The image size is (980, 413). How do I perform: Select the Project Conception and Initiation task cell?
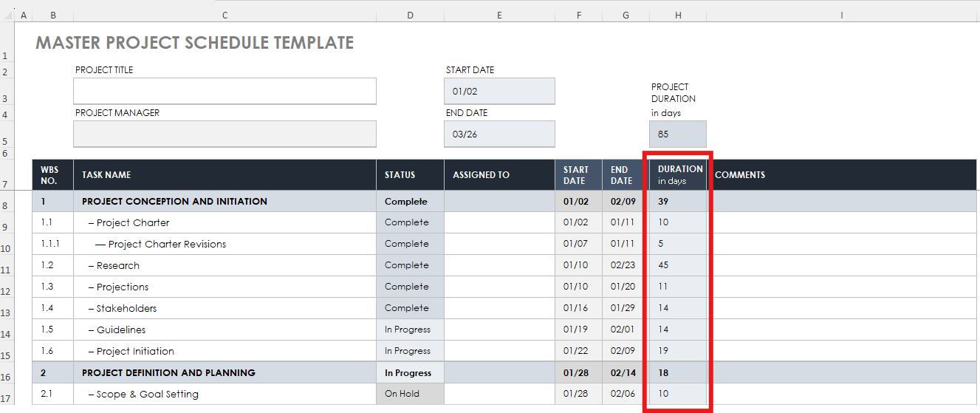[x=225, y=201]
